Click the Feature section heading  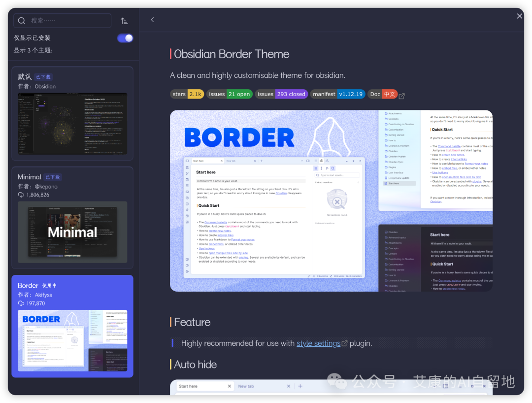192,322
